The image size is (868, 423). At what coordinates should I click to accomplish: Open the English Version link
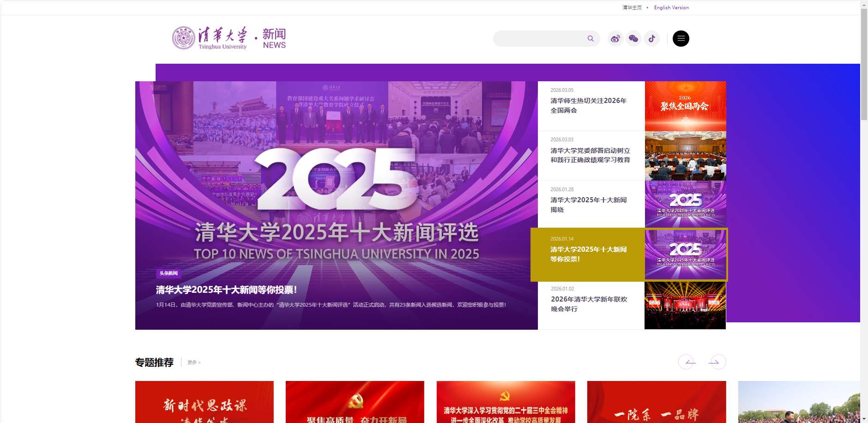pos(671,7)
